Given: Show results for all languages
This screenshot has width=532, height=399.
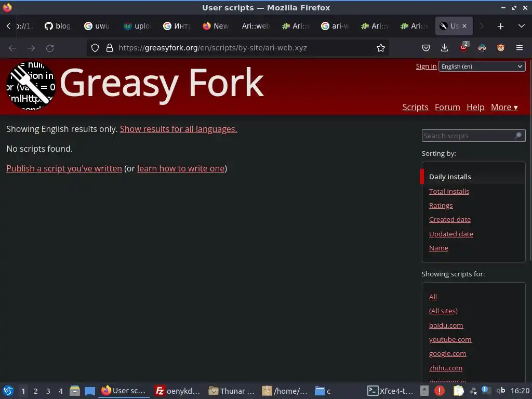Looking at the screenshot, I should [x=179, y=129].
